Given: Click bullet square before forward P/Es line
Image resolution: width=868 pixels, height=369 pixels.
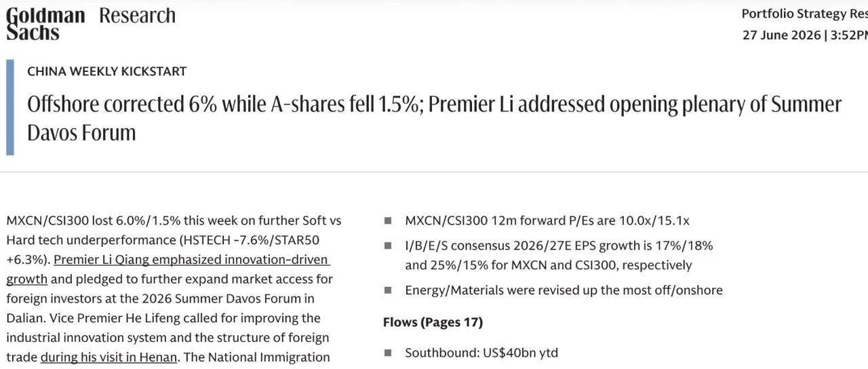Looking at the screenshot, I should [388, 220].
